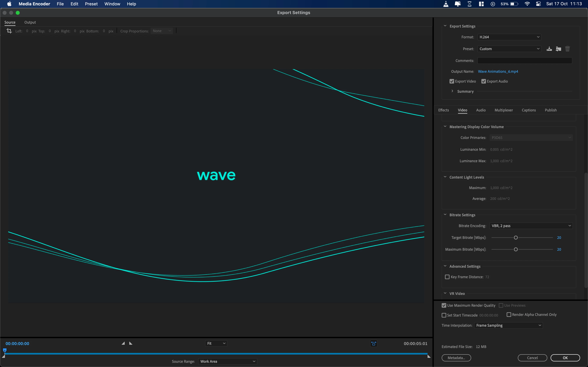This screenshot has height=367, width=588.
Task: Disable Use Maximum Render Quality
Action: [444, 305]
